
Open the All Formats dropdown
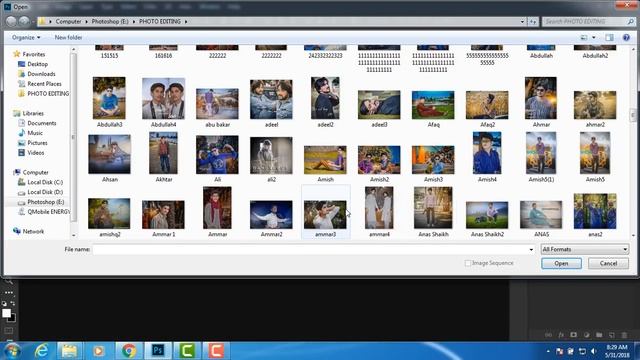click(584, 249)
